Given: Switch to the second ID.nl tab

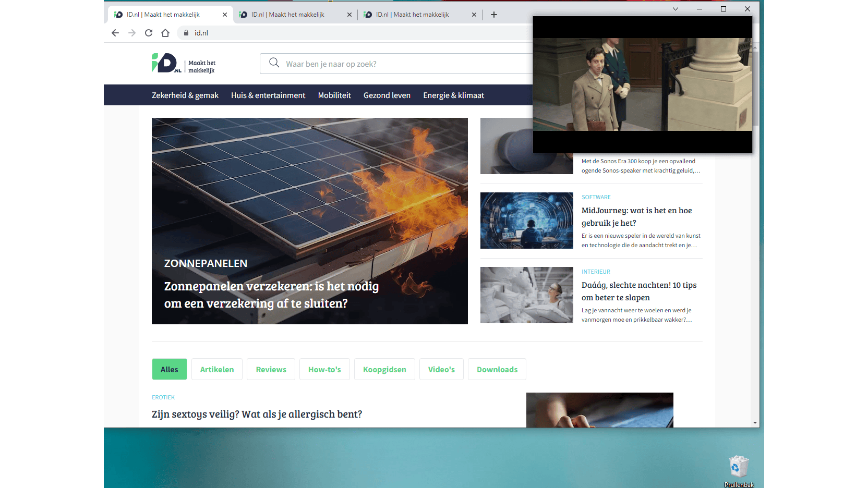Looking at the screenshot, I should pos(295,15).
